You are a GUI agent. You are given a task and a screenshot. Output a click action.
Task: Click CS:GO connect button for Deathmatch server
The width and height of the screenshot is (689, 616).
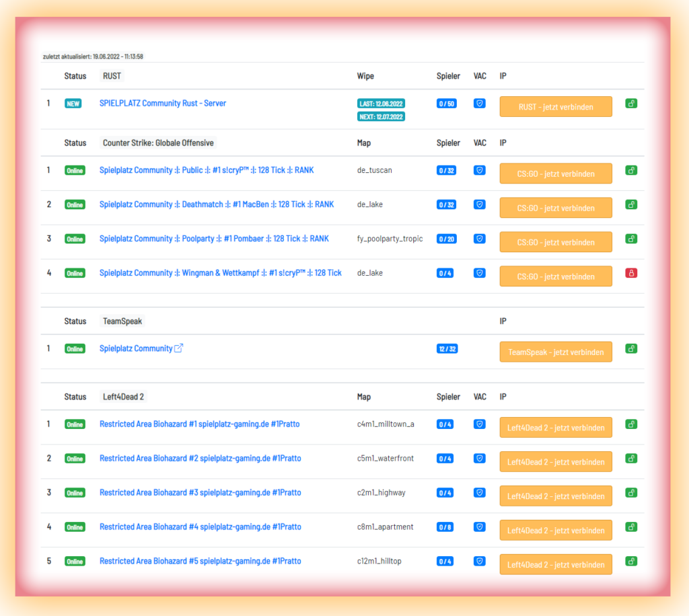555,208
